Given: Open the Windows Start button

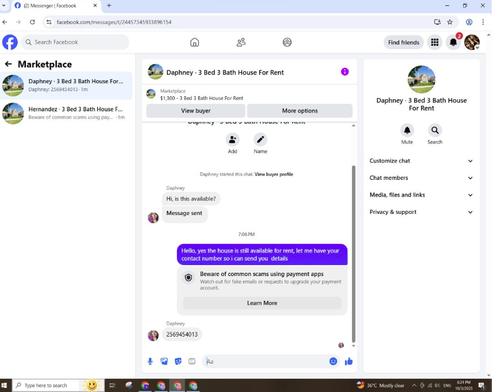Looking at the screenshot, I should click(4, 385).
